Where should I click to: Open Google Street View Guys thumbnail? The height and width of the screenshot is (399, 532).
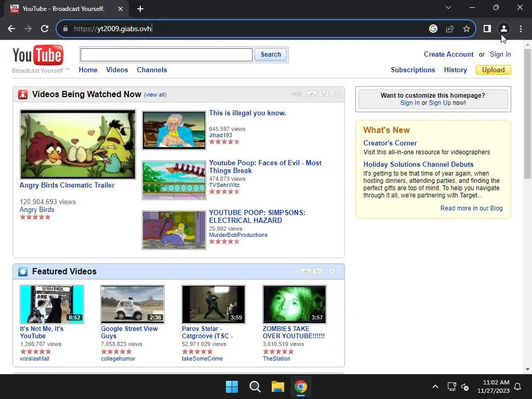132,304
